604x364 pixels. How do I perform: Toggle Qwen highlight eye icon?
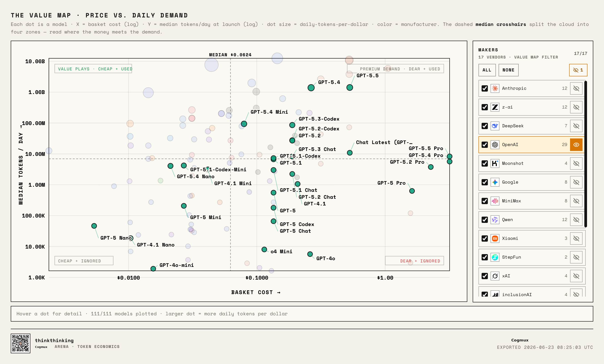[576, 220]
